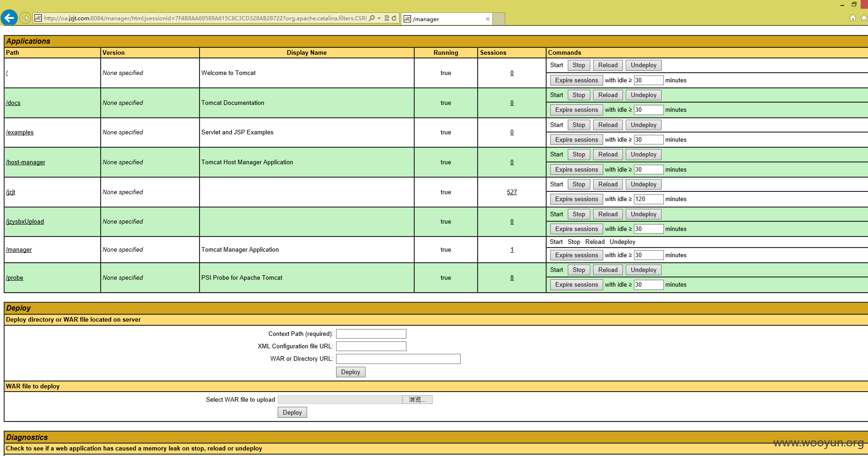
Task: Click the /jzjt idle minutes field showing 120
Action: [649, 199]
